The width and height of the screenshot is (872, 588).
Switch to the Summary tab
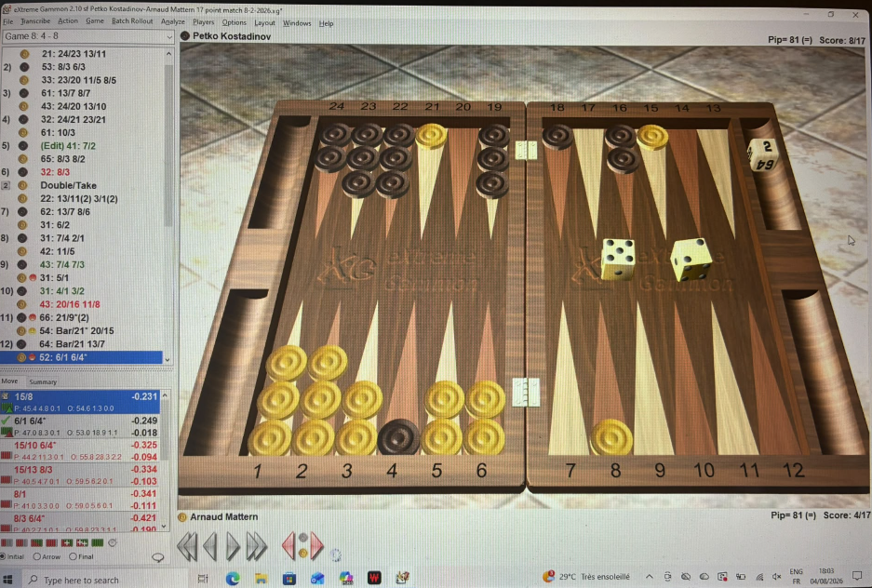point(43,381)
